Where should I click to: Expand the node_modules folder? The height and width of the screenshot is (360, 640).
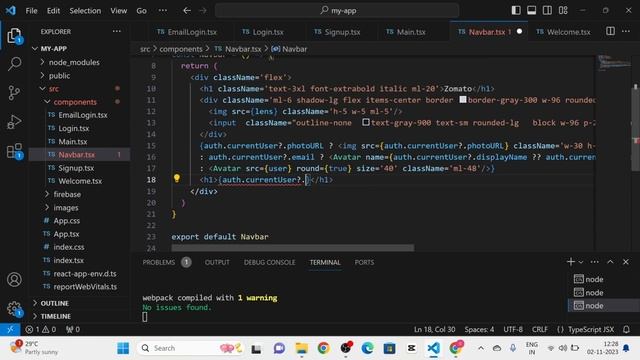(x=42, y=62)
